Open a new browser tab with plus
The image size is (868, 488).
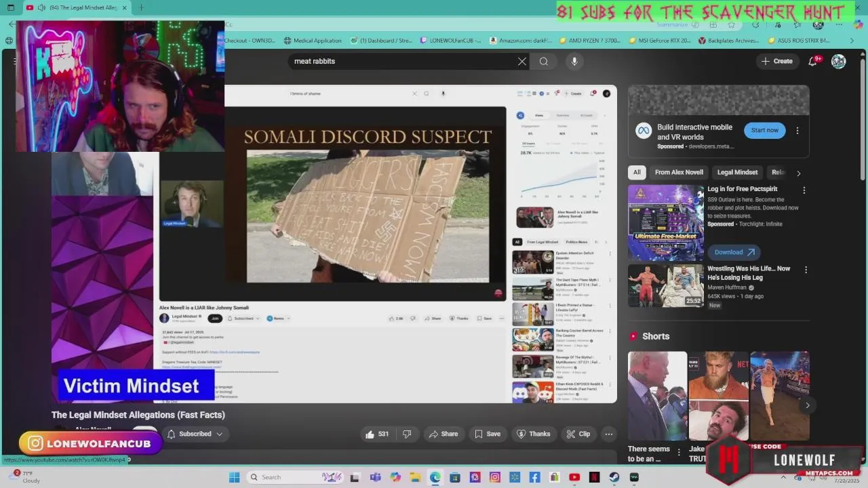click(x=141, y=7)
